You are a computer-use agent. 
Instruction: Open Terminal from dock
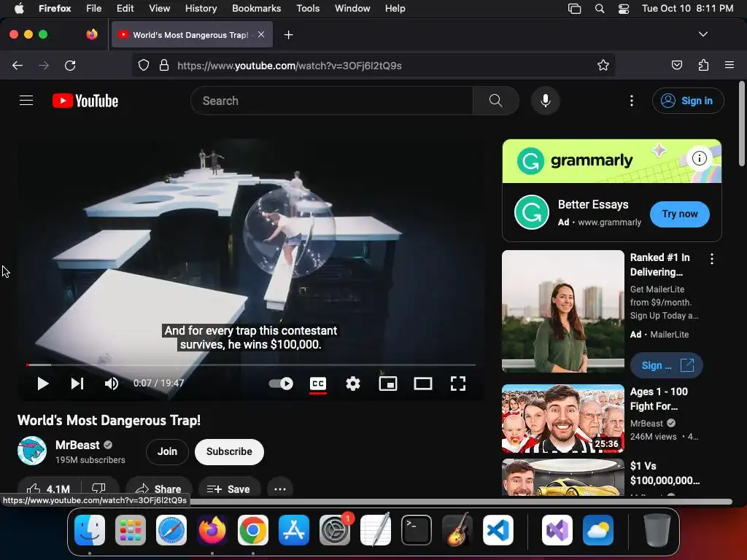click(417, 530)
